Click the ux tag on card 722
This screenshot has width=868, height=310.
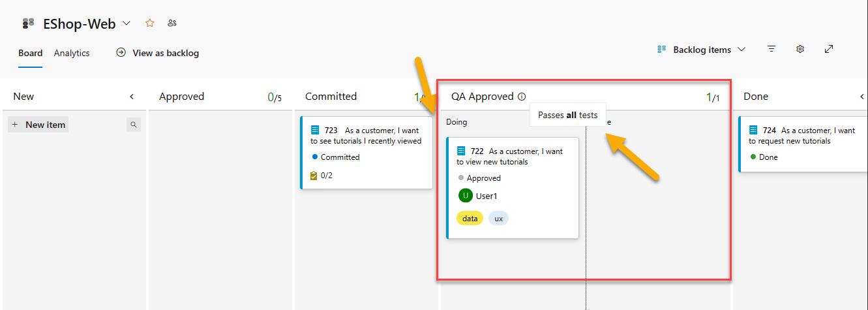tap(498, 219)
